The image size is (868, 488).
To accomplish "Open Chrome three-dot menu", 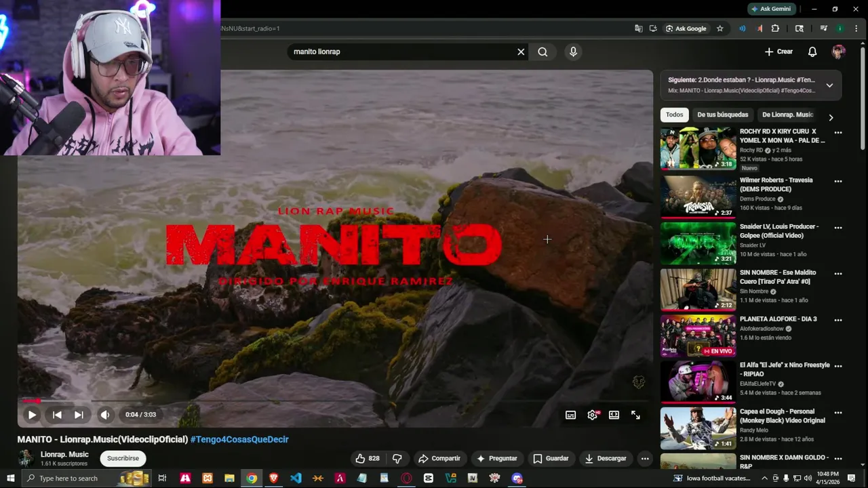I will pos(855,28).
